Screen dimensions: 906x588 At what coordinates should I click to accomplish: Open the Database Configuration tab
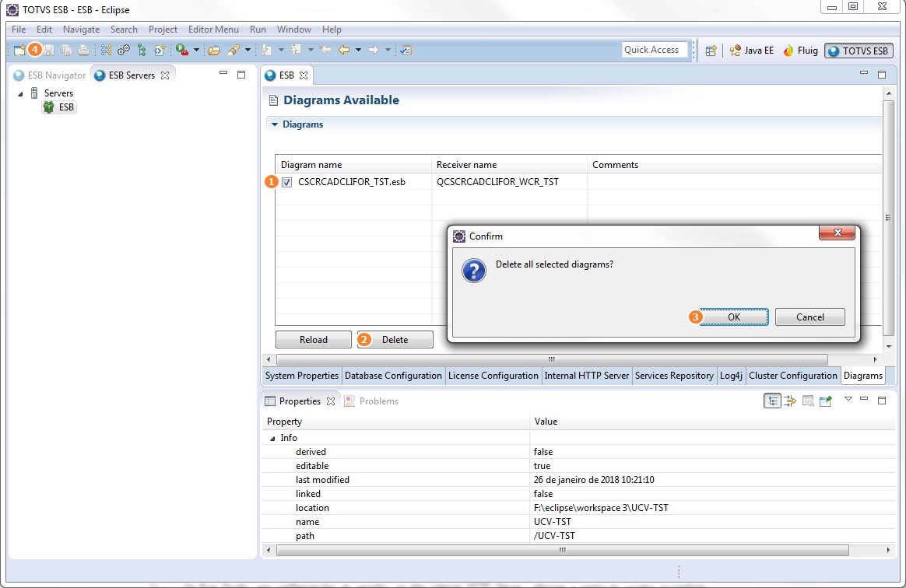pyautogui.click(x=393, y=376)
